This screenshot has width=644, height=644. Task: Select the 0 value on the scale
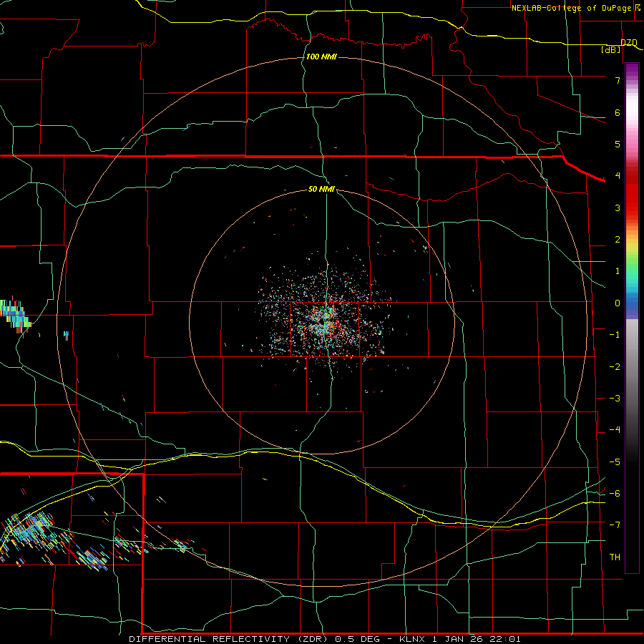(x=618, y=303)
